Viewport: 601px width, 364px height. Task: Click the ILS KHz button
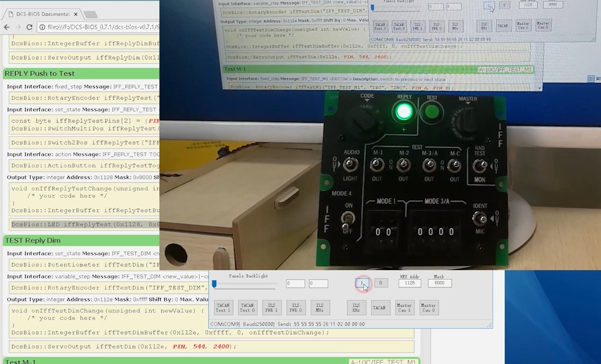click(357, 307)
